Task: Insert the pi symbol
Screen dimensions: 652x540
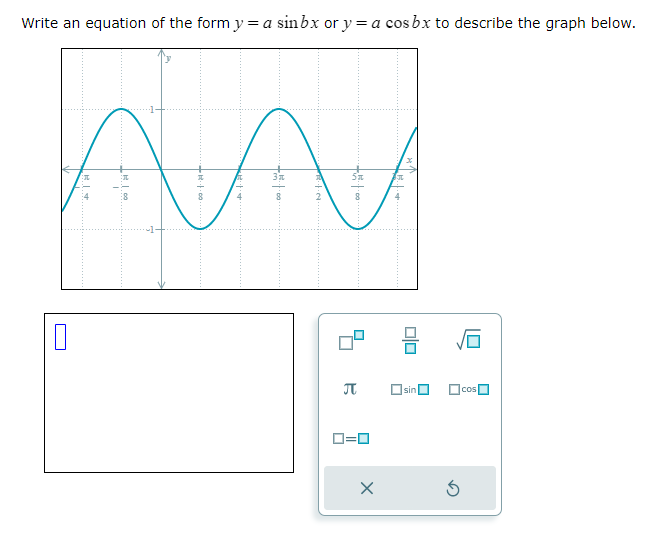Action: 350,389
